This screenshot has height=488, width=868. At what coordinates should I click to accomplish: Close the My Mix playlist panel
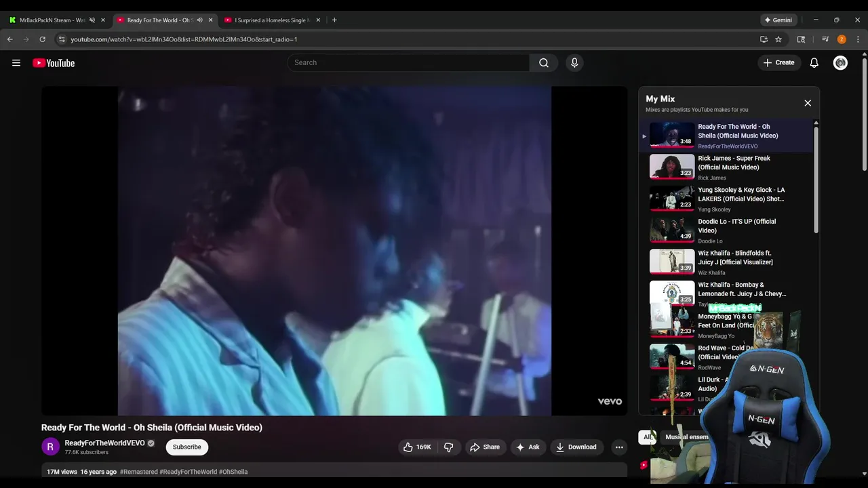point(808,103)
